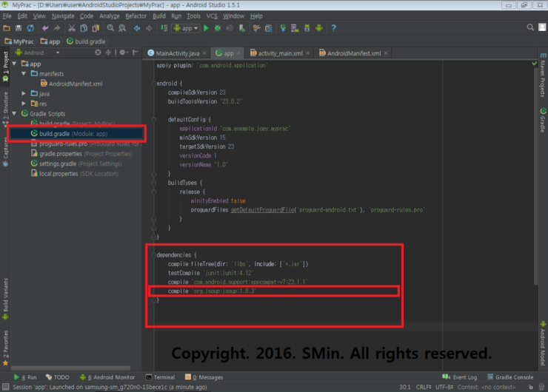Toggle the Maven Projects side panel

[x=543, y=75]
